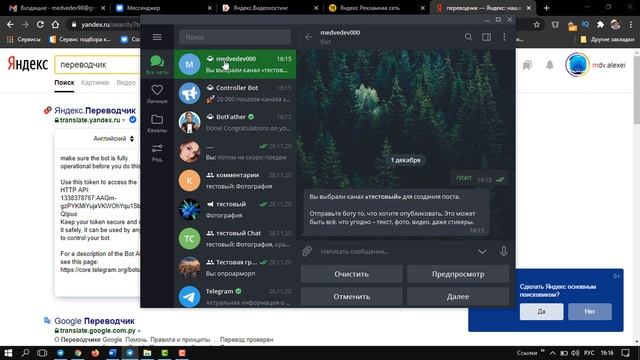640x360 pixels.
Task: Reload the browser page
Action: [40, 24]
